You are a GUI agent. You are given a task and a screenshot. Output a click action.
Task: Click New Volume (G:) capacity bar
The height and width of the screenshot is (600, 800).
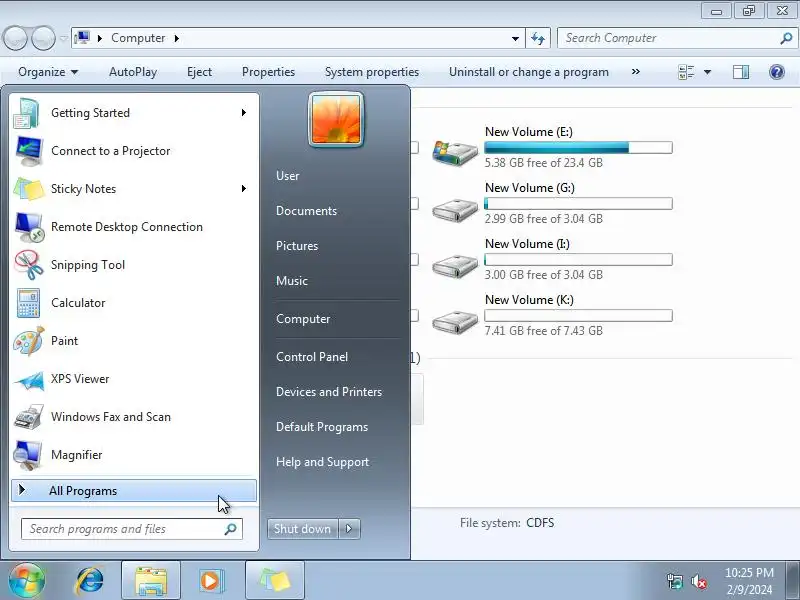tap(578, 204)
